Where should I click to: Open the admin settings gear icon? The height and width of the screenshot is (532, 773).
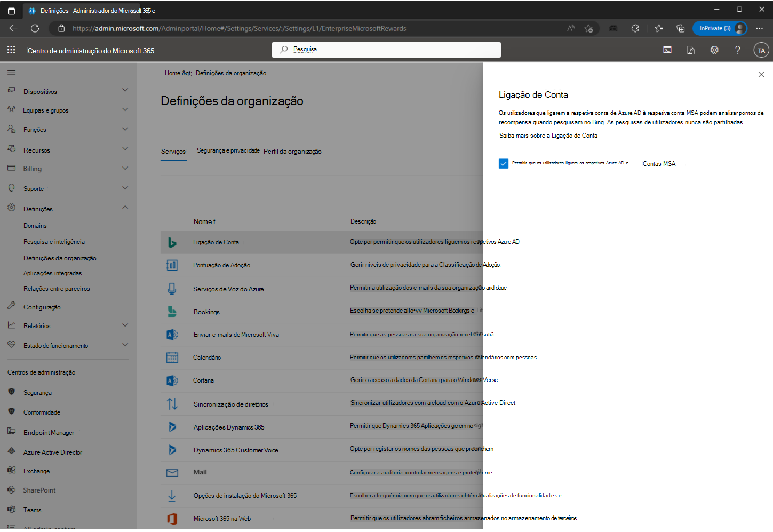[714, 50]
